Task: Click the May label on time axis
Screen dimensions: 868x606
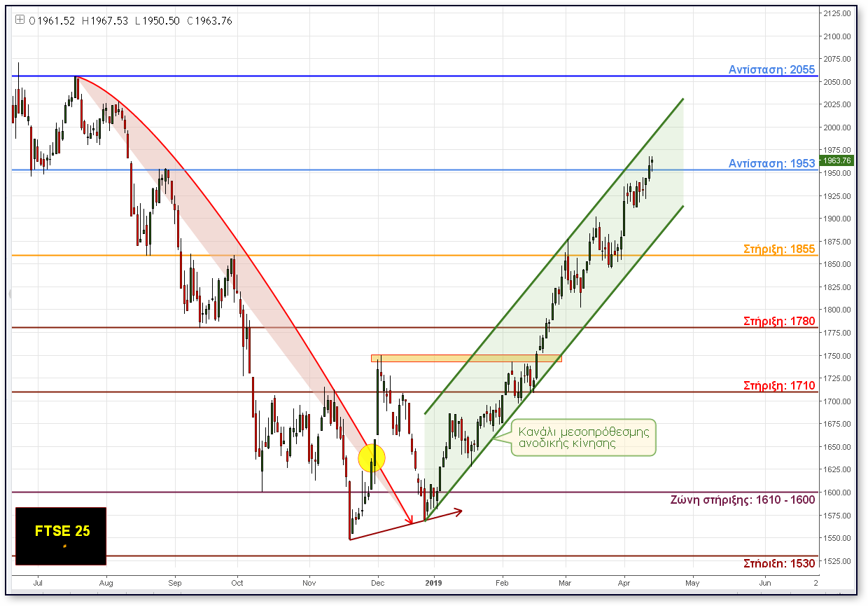Action: click(x=692, y=582)
